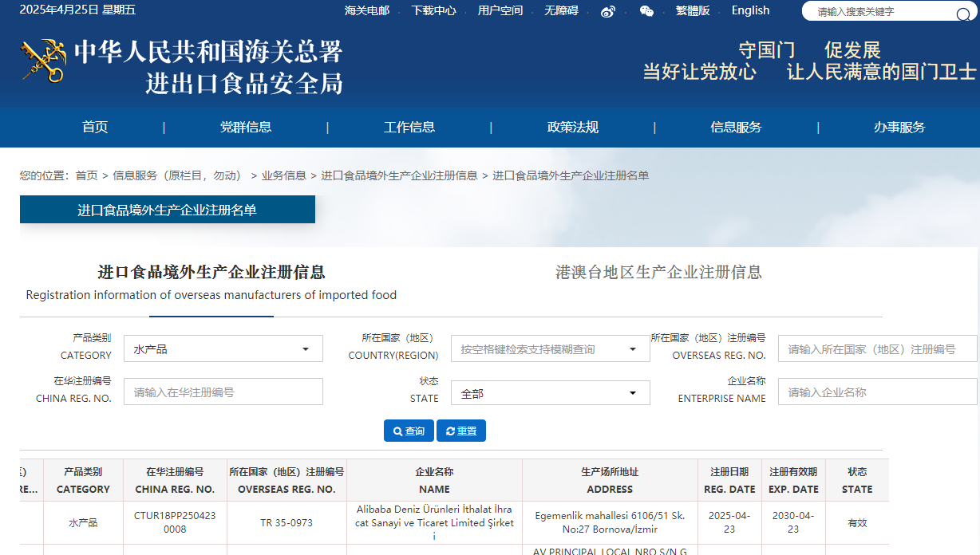Open 党群信息 navigation menu
Viewport: 980px width, 555px height.
246,128
